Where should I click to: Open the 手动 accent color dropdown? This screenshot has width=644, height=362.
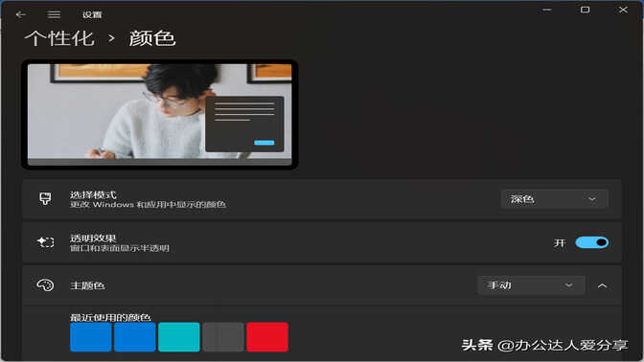coord(532,284)
